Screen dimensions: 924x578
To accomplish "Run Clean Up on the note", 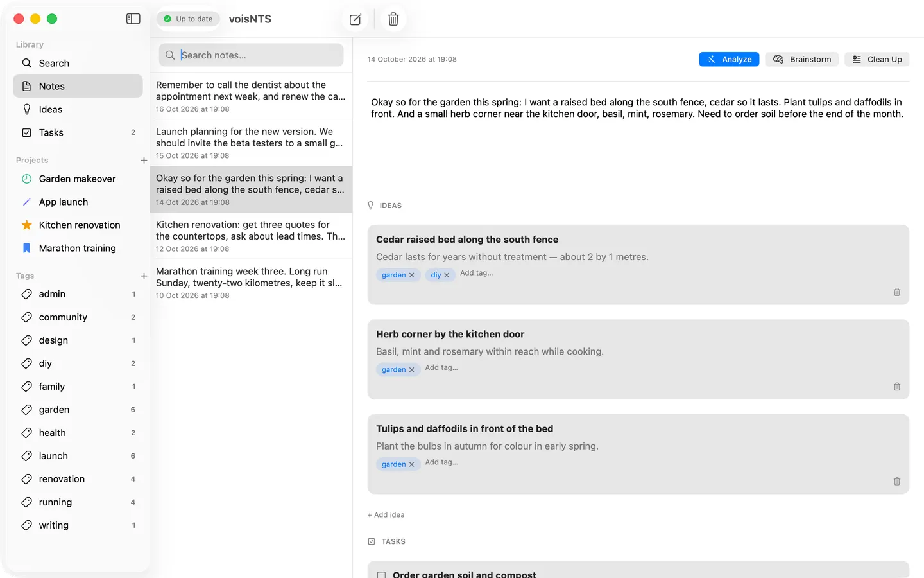I will pos(877,59).
